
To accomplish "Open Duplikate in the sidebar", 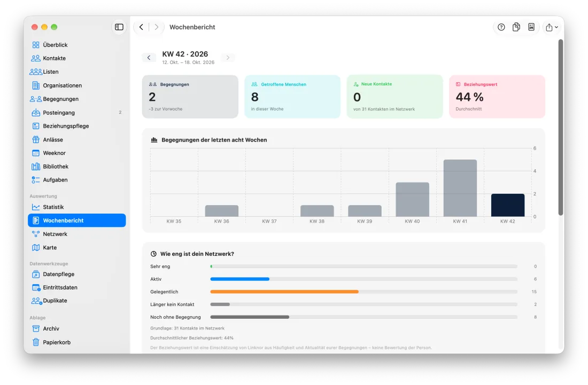I will 77,300.
